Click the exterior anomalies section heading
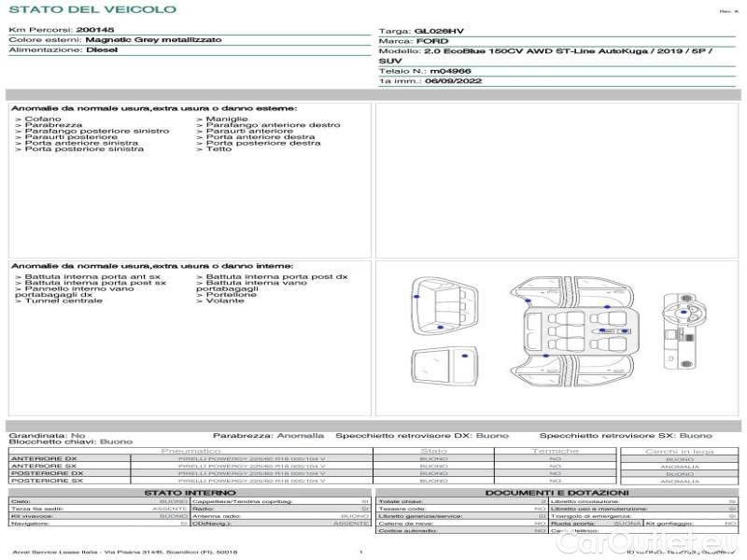 coord(154,108)
